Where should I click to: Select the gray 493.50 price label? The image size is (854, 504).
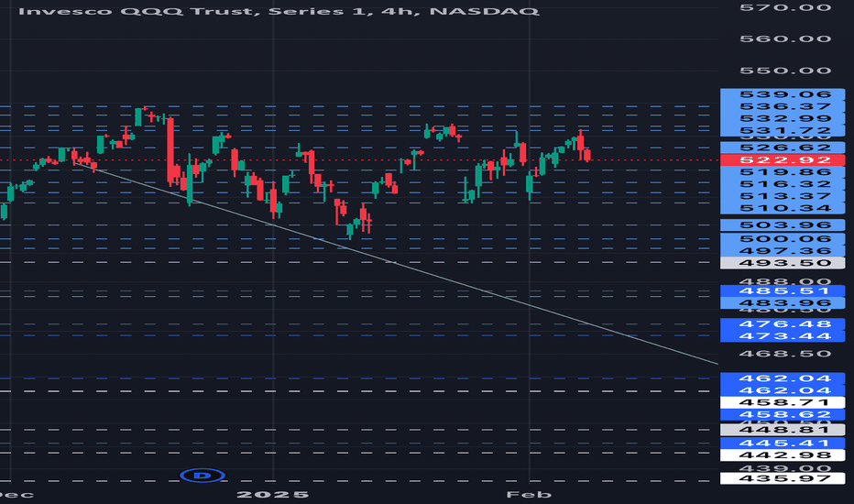click(x=783, y=263)
